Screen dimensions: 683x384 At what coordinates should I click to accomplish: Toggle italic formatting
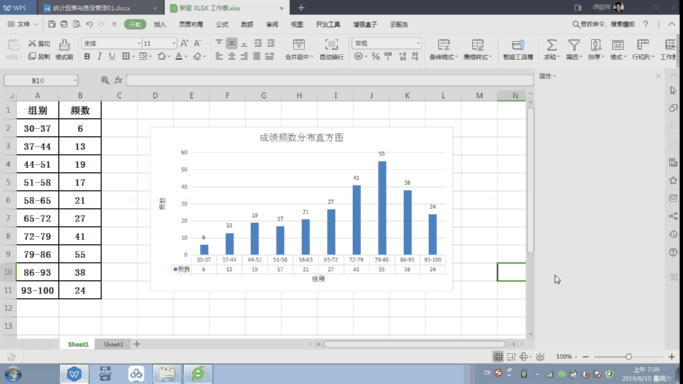[99, 57]
